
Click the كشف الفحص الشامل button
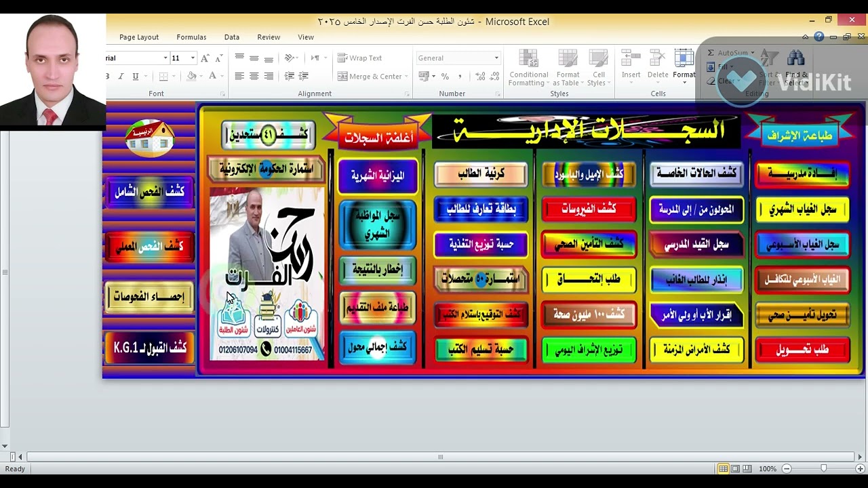tap(150, 192)
